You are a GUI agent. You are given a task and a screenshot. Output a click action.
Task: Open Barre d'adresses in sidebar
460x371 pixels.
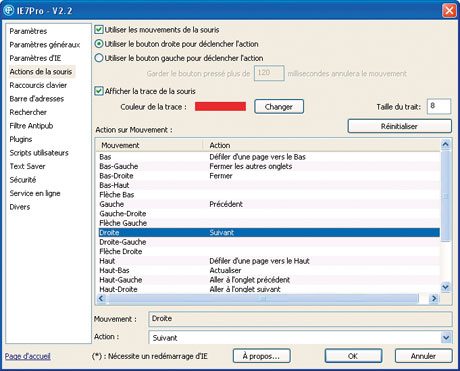(37, 99)
